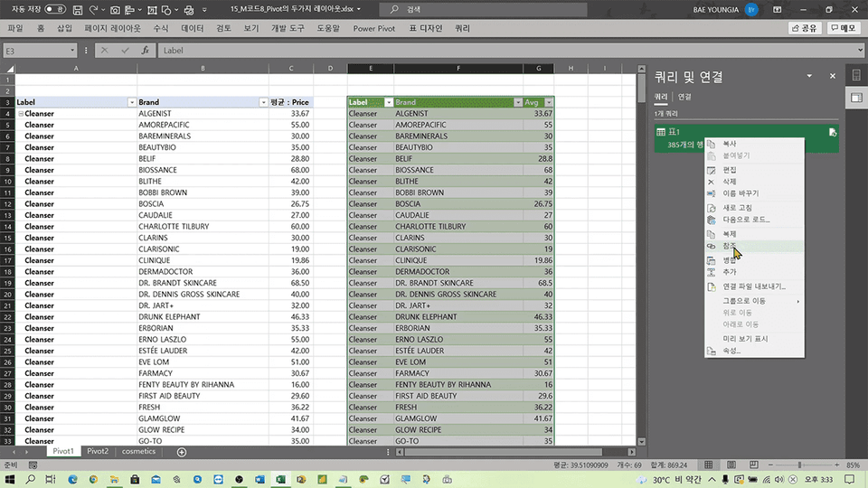868x488 pixels.
Task: Click the zoom slider handle
Action: pyautogui.click(x=799, y=465)
